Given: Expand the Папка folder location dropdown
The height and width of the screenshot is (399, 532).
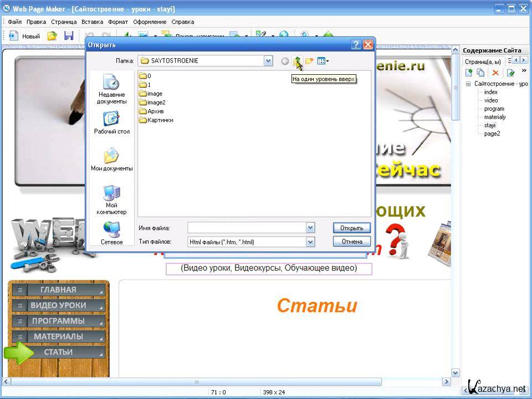Looking at the screenshot, I should coord(268,61).
